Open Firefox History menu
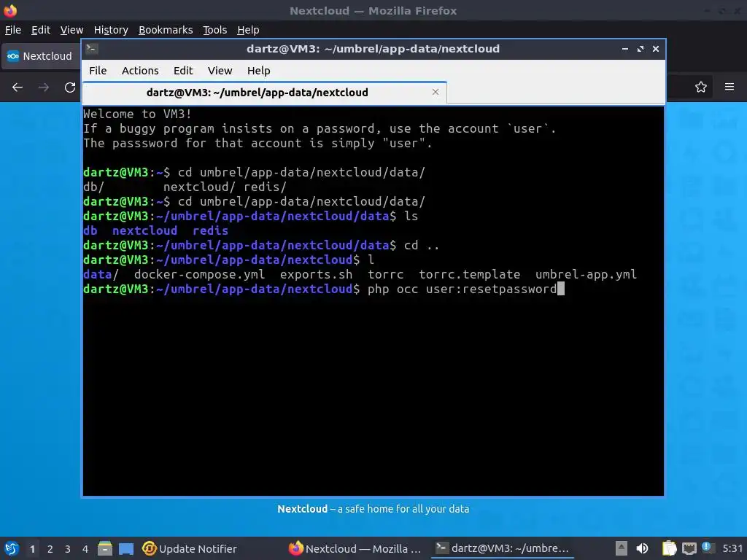Image resolution: width=747 pixels, height=560 pixels. pyautogui.click(x=111, y=30)
